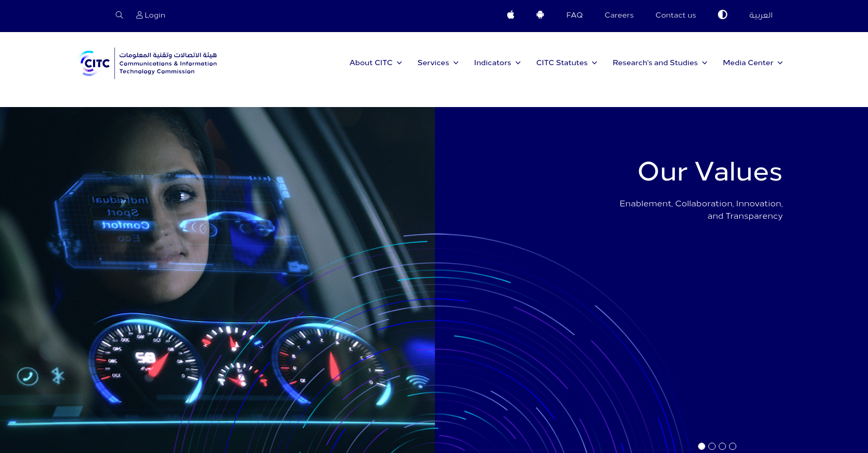
Task: Open the Indicators menu
Action: point(492,63)
